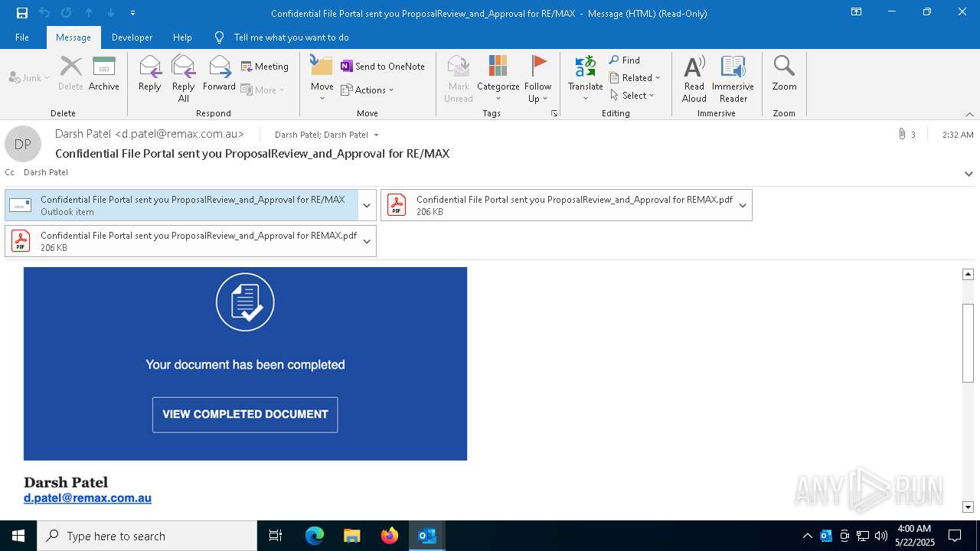Viewport: 980px width, 551px height.
Task: Click the Redo icon in title bar
Action: point(67,13)
